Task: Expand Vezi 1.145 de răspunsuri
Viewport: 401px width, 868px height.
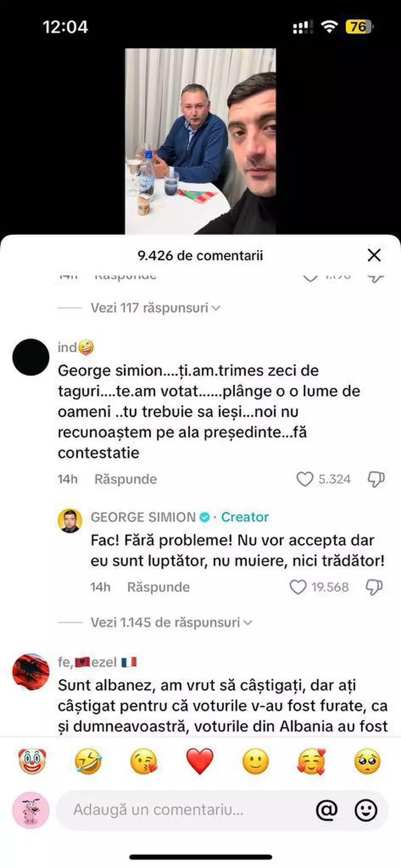Action: [171, 622]
